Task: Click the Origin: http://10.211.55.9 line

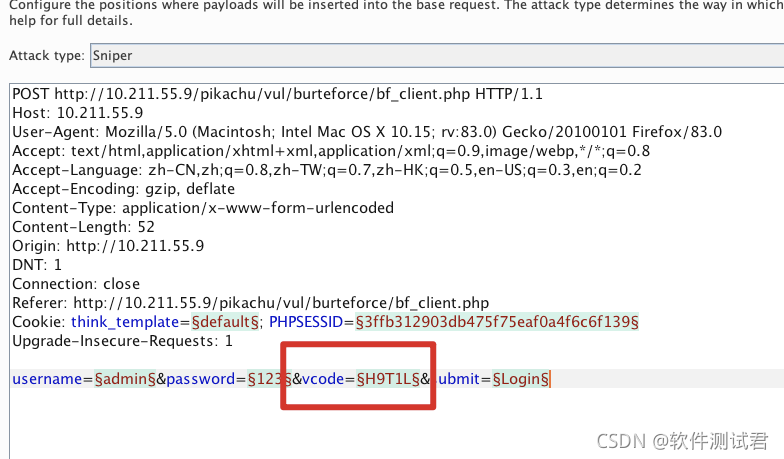Action: 108,246
